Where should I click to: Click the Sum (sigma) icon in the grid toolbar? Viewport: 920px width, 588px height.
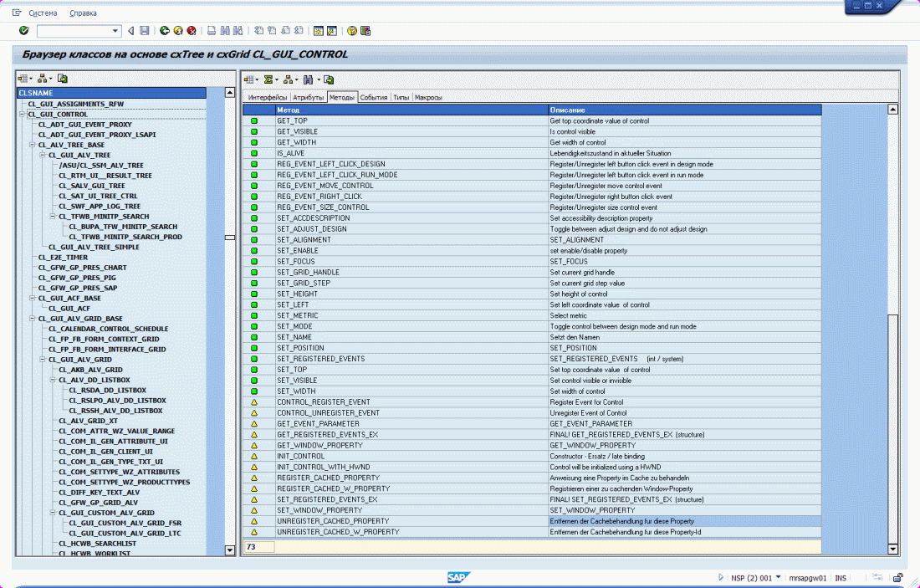point(268,79)
